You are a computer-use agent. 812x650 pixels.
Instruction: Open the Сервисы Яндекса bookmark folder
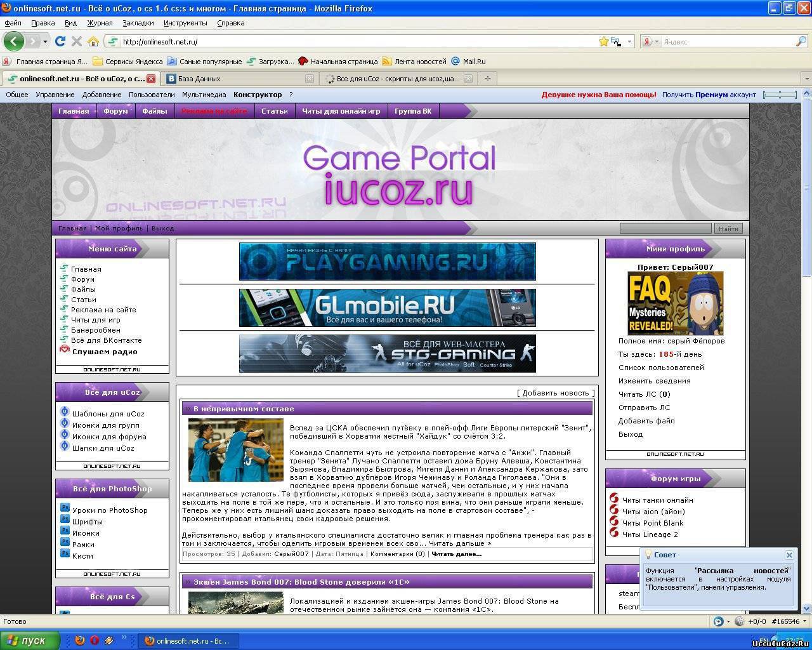click(x=128, y=62)
